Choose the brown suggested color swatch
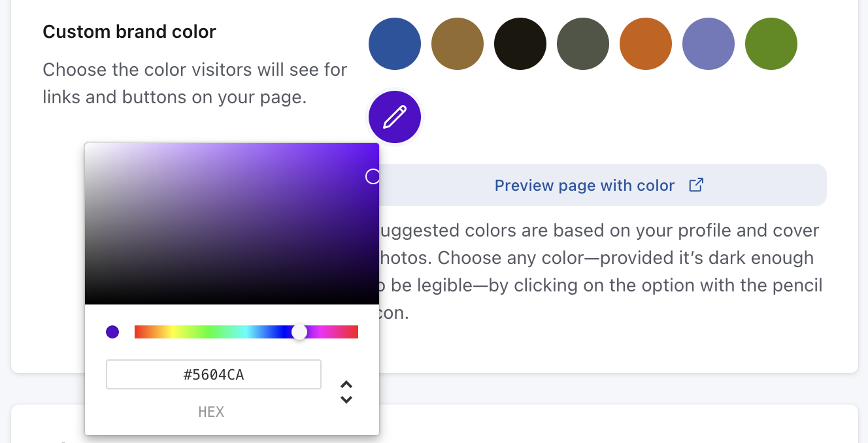The height and width of the screenshot is (443, 868). 458,44
